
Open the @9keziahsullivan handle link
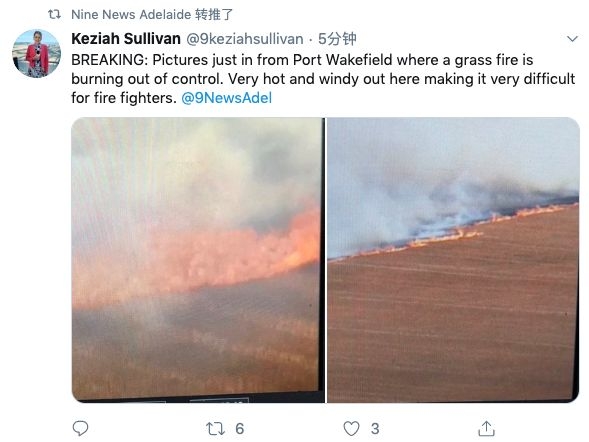pyautogui.click(x=245, y=39)
